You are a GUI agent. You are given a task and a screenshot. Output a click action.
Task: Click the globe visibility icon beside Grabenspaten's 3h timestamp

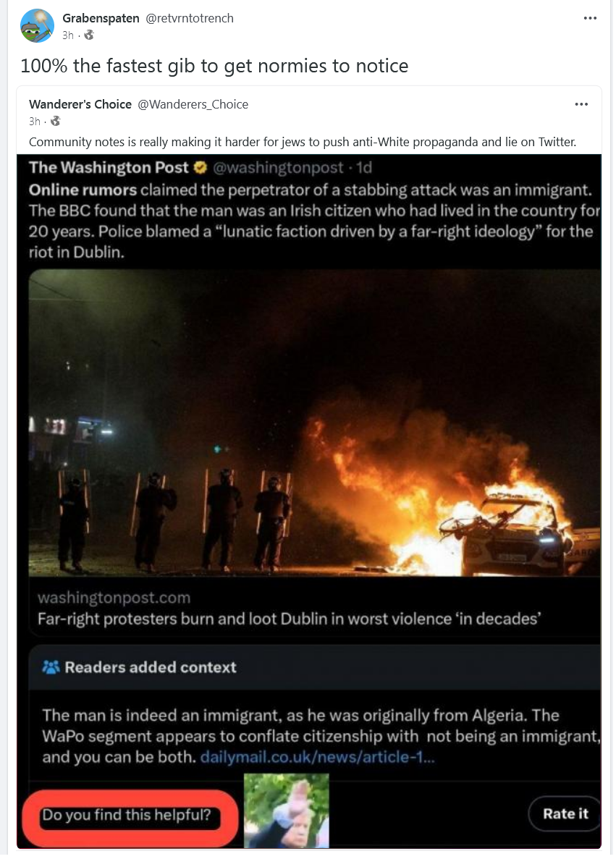(x=89, y=35)
